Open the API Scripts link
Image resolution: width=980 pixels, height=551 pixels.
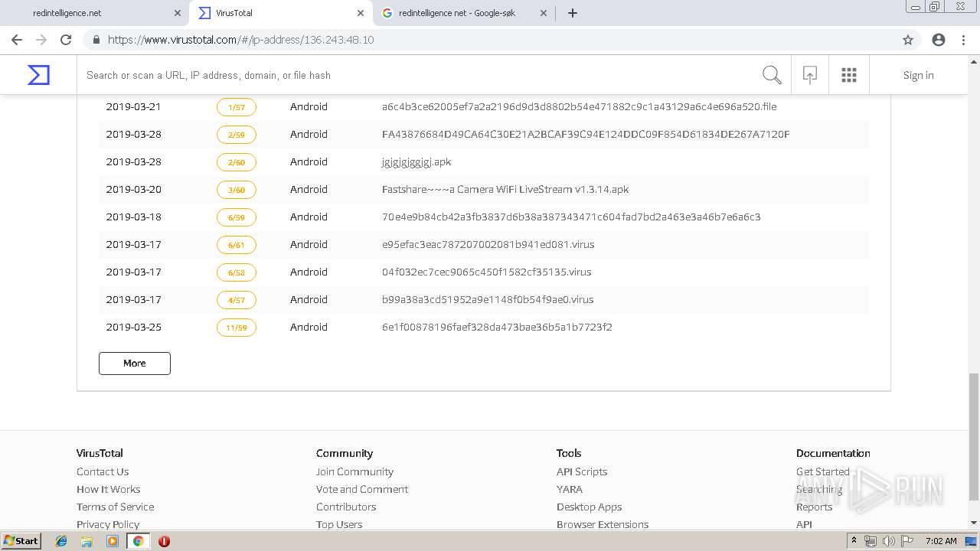(x=582, y=471)
